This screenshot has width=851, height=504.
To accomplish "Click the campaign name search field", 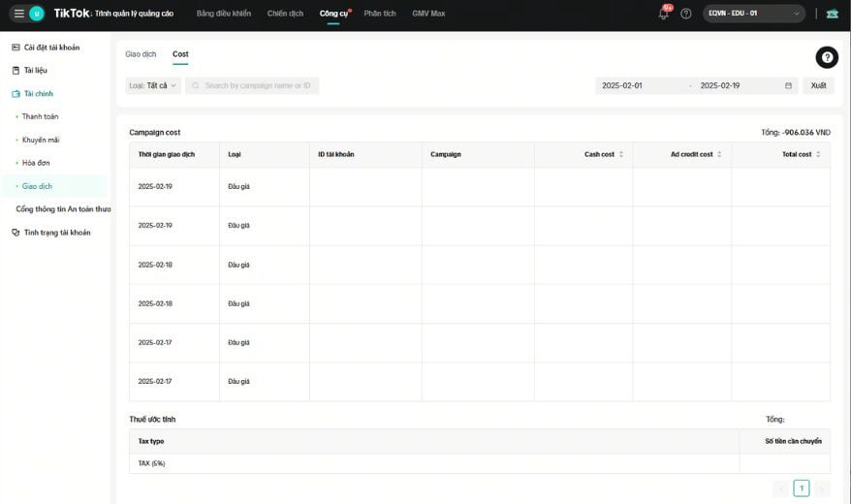I will 252,85.
